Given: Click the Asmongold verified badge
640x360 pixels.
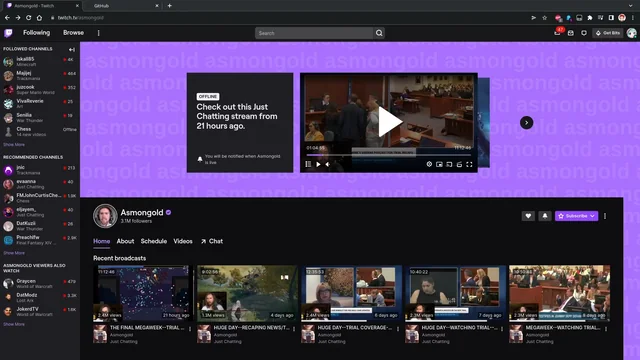Looking at the screenshot, I should click(x=169, y=212).
